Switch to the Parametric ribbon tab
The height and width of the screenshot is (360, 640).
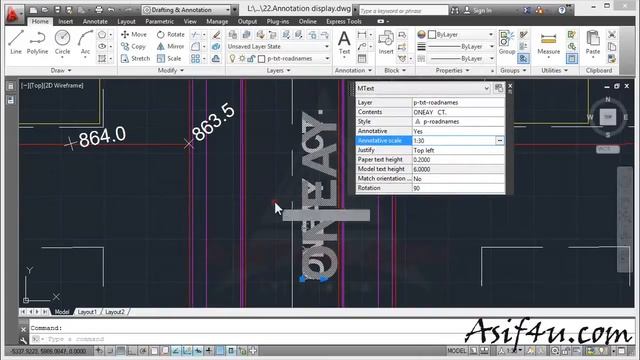coord(160,21)
